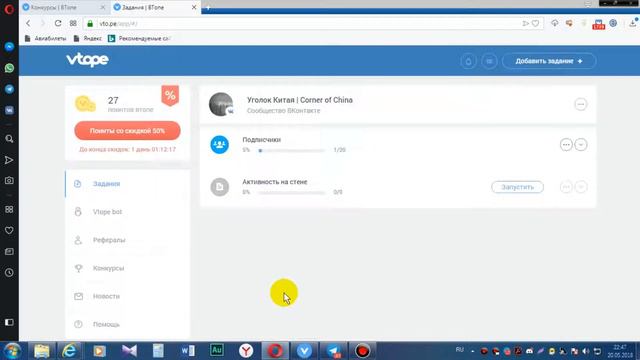This screenshot has width=640, height=360.
Task: Open Yandex Browser from taskbar
Action: tap(246, 351)
